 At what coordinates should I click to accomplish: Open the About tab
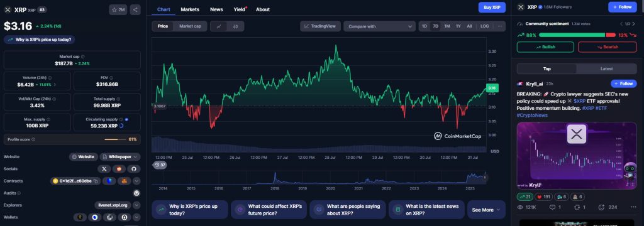pyautogui.click(x=263, y=9)
